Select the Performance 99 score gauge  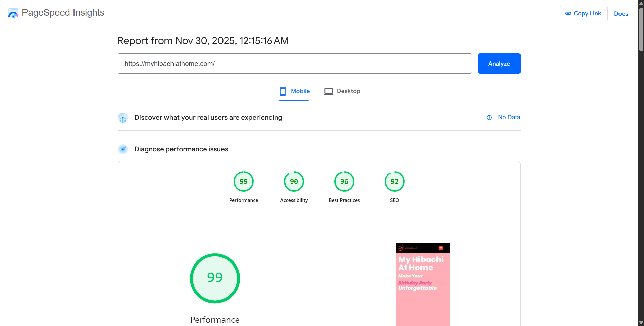[244, 181]
